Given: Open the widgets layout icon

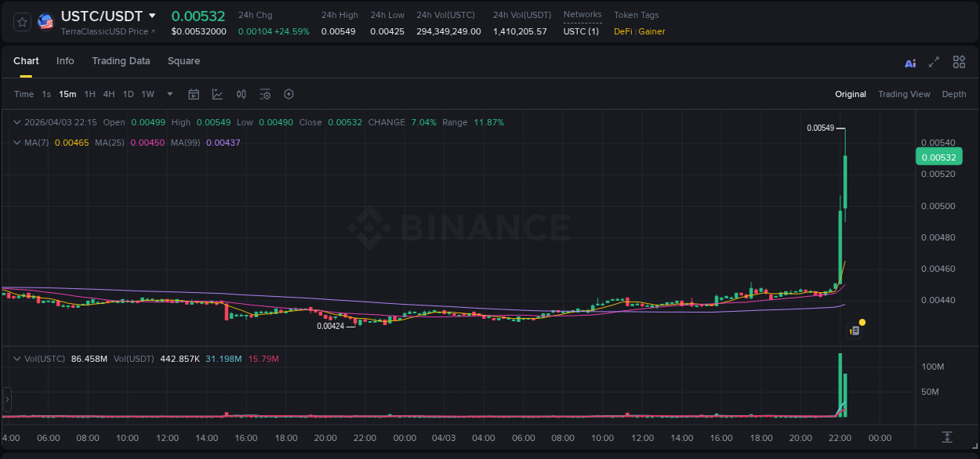Looking at the screenshot, I should point(959,61).
